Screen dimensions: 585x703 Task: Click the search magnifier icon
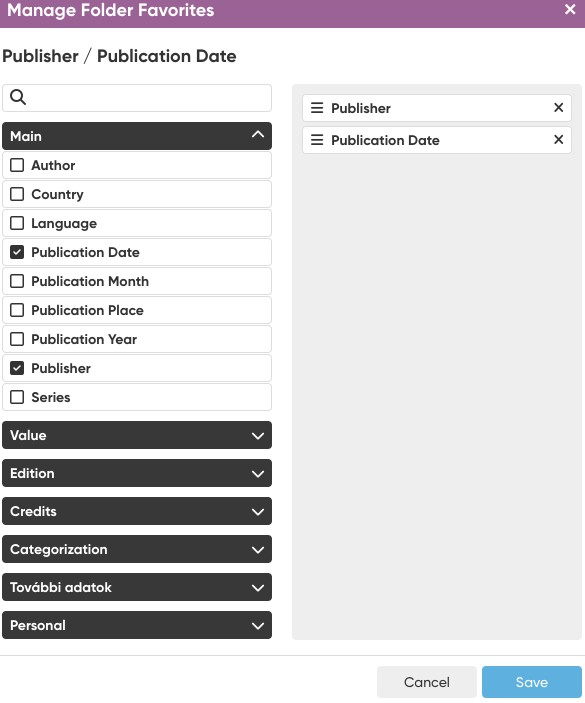pyautogui.click(x=18, y=97)
